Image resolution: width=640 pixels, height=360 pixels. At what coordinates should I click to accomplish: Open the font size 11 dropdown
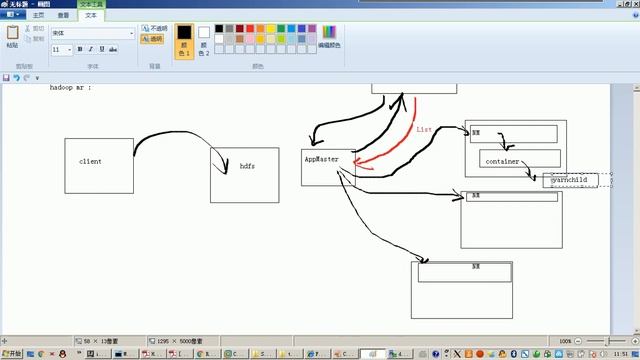coord(69,50)
